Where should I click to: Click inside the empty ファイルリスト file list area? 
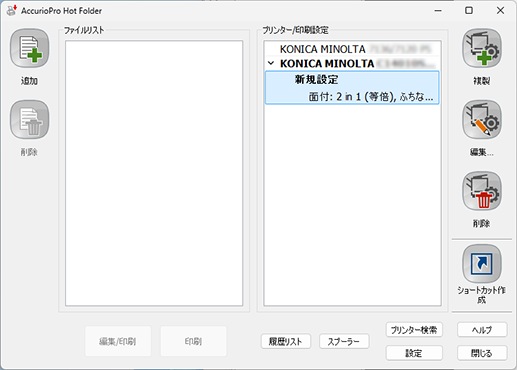tap(154, 173)
